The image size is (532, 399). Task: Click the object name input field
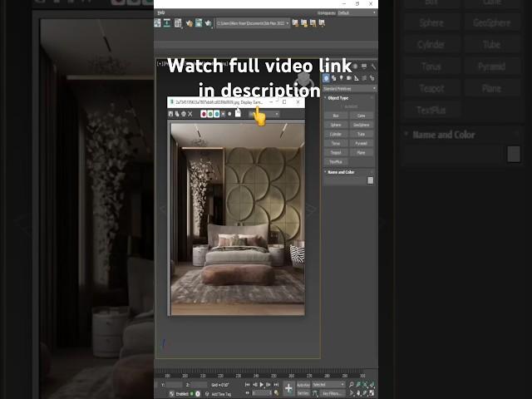tap(346, 180)
